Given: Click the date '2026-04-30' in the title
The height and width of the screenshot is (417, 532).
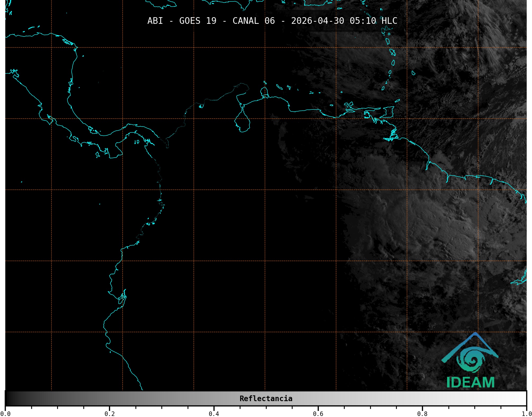Looking at the screenshot, I should [317, 21].
